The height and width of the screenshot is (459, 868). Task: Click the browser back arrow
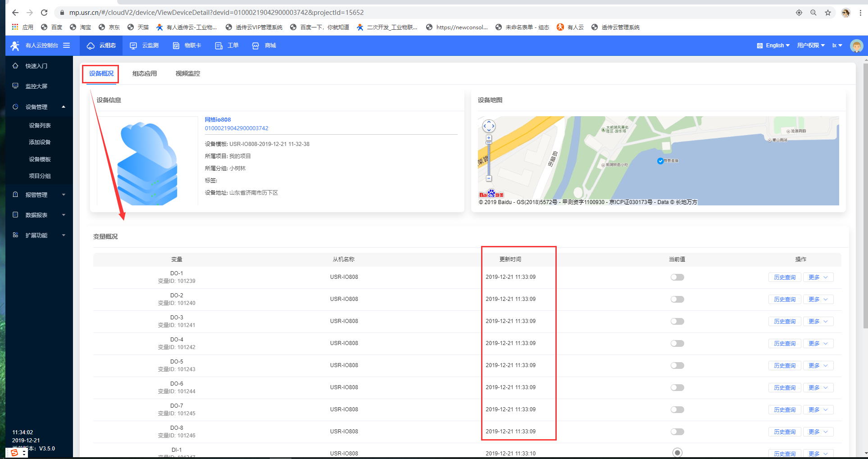[x=15, y=13]
